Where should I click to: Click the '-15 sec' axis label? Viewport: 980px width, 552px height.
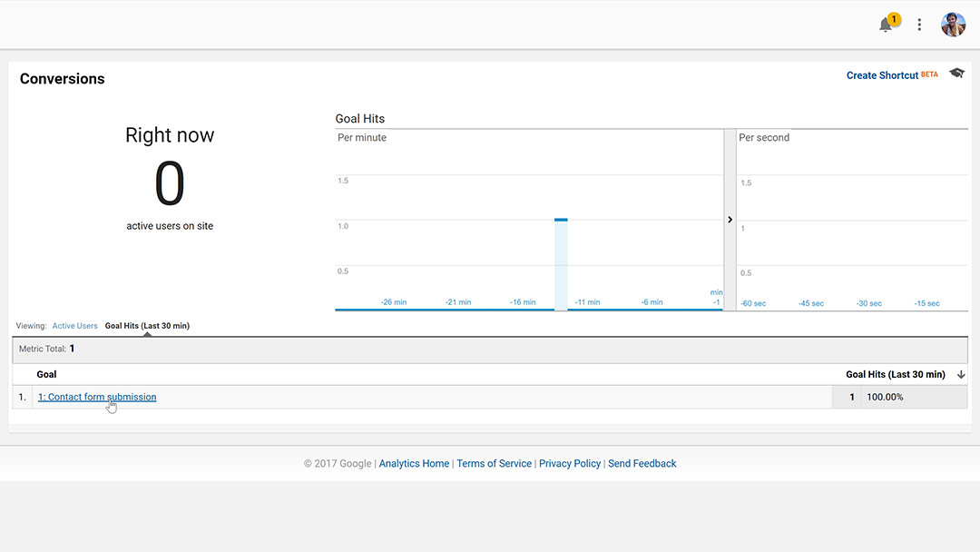(x=926, y=303)
